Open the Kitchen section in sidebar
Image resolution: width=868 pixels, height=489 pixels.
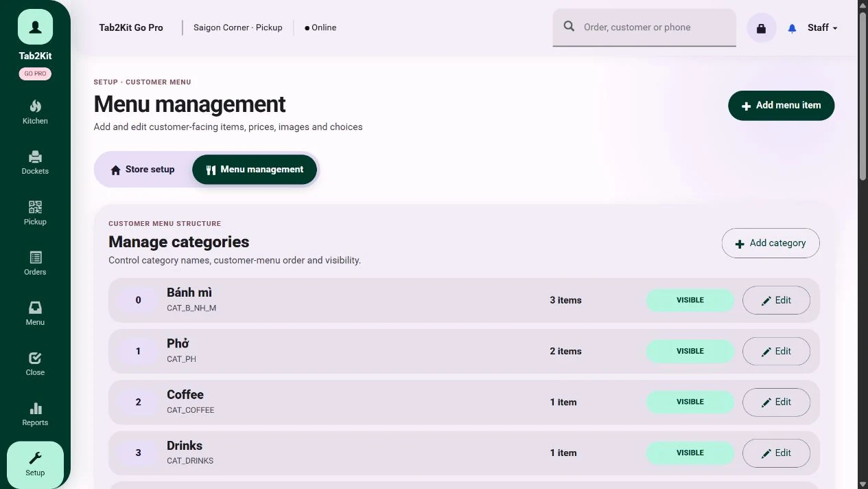coord(35,112)
